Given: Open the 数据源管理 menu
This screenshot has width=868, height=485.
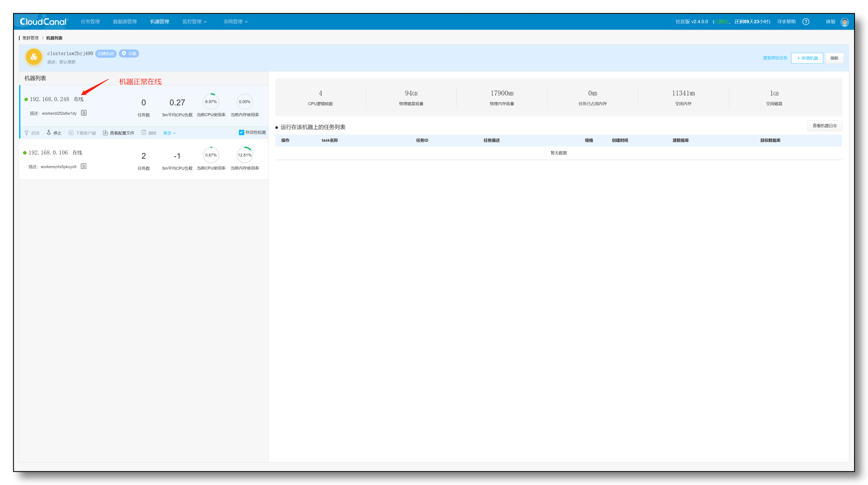Looking at the screenshot, I should [x=125, y=22].
